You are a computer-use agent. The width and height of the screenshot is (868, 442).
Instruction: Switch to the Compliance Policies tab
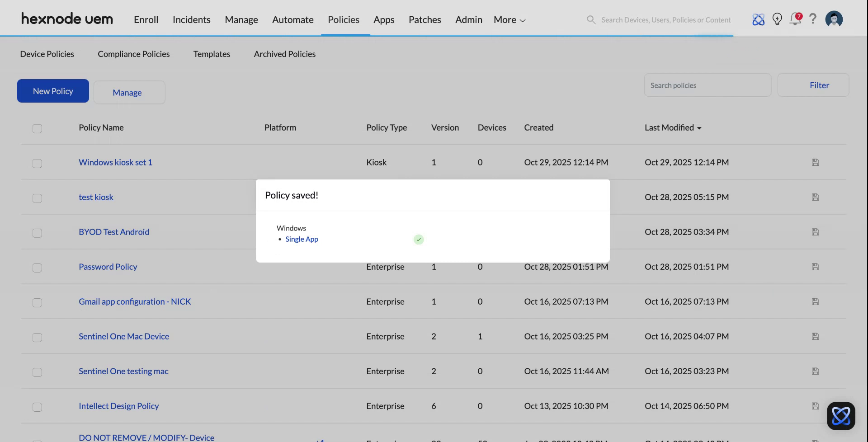click(133, 54)
